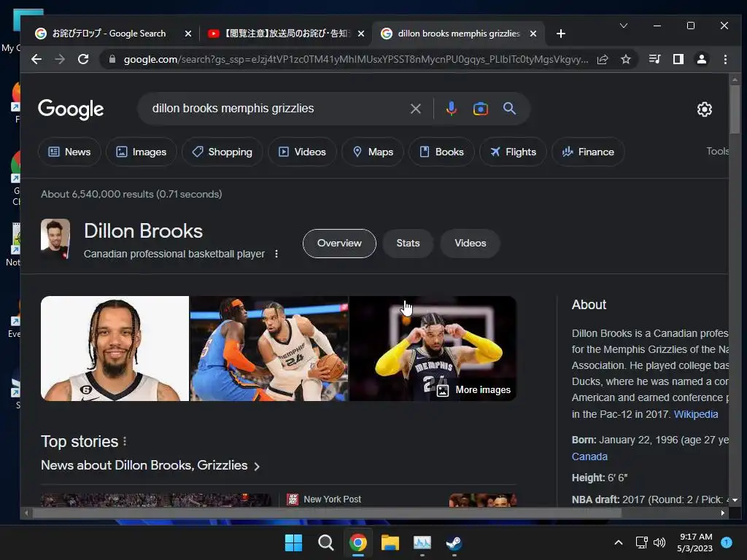Screen dimensions: 747x560
Task: Expand news section chevron arrow
Action: click(257, 466)
